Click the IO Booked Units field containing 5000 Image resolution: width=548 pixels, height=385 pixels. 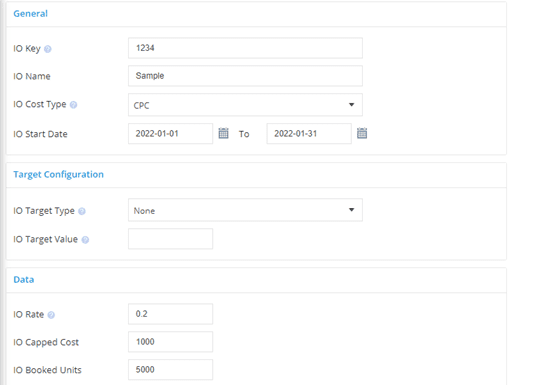171,370
